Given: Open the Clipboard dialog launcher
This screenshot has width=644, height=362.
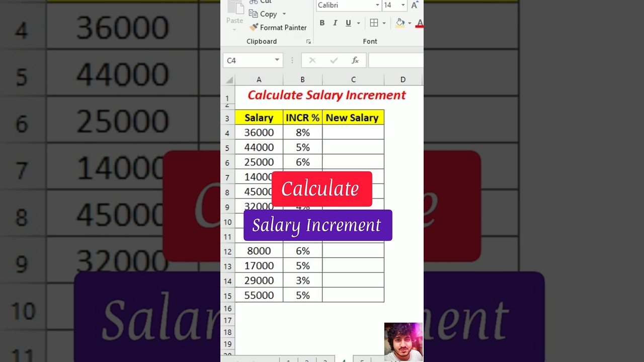Looking at the screenshot, I should (x=309, y=42).
